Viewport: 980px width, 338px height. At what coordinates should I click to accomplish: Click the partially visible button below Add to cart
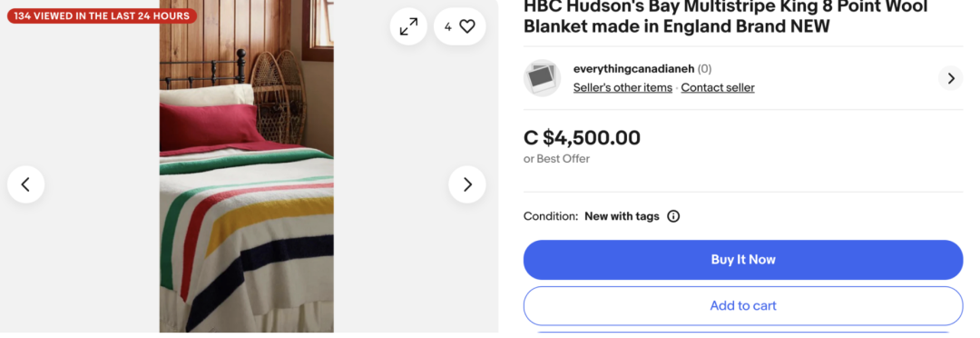743,333
